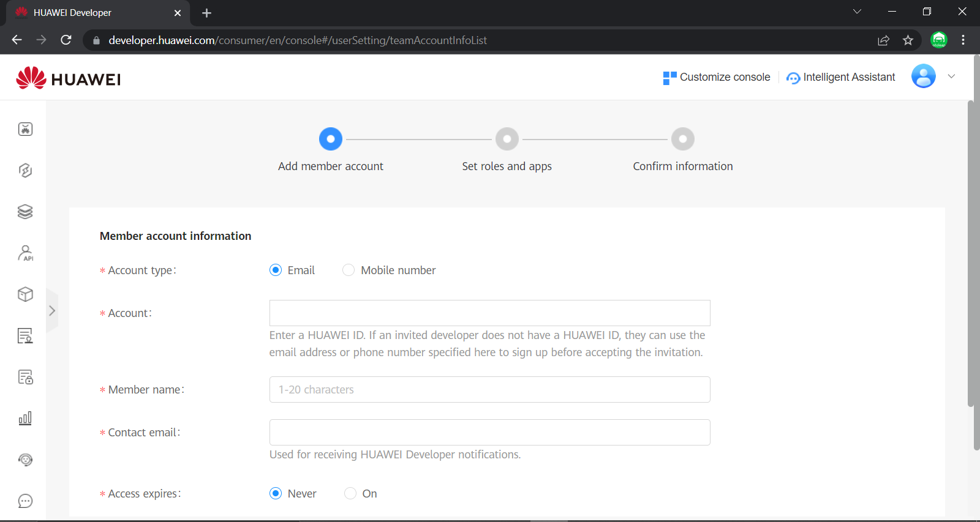Open Customize console
This screenshot has width=980, height=522.
point(717,77)
